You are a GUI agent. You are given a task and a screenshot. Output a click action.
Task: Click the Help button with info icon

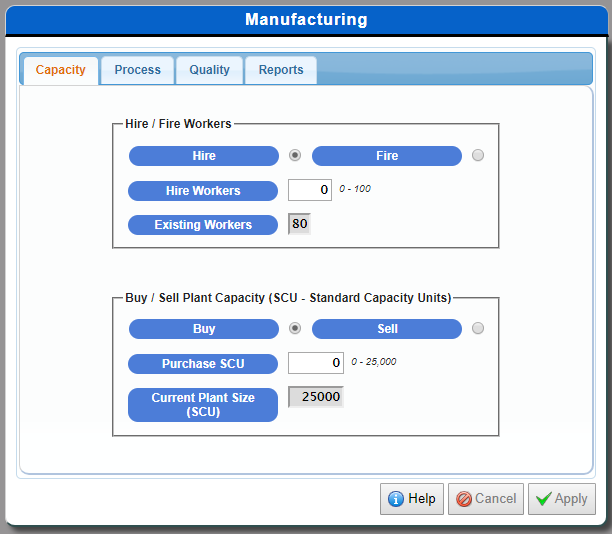(411, 499)
